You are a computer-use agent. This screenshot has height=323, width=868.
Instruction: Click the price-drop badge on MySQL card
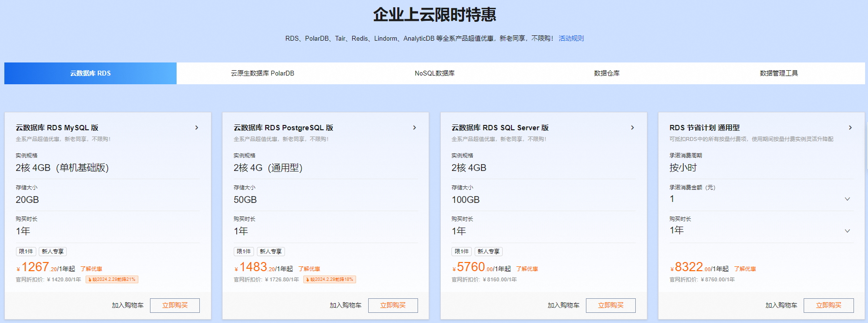[112, 279]
